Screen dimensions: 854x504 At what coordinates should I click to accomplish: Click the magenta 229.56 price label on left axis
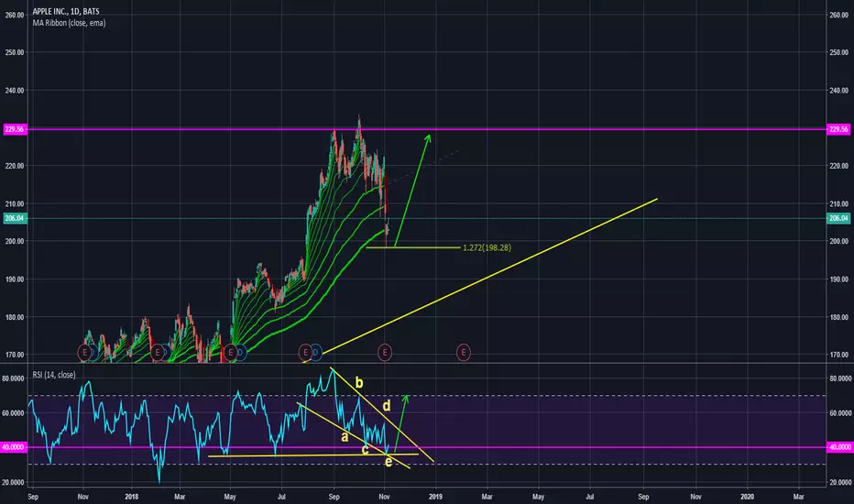coord(14,129)
